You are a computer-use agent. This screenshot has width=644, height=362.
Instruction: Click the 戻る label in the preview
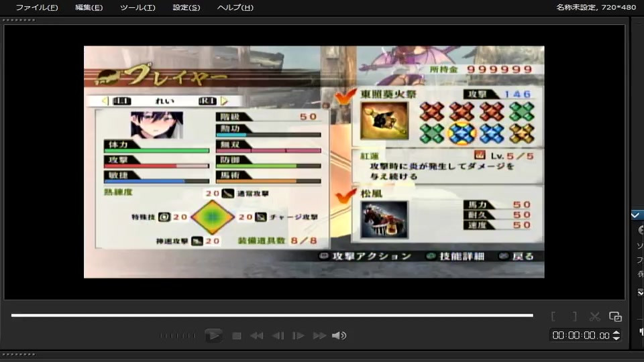[523, 256]
